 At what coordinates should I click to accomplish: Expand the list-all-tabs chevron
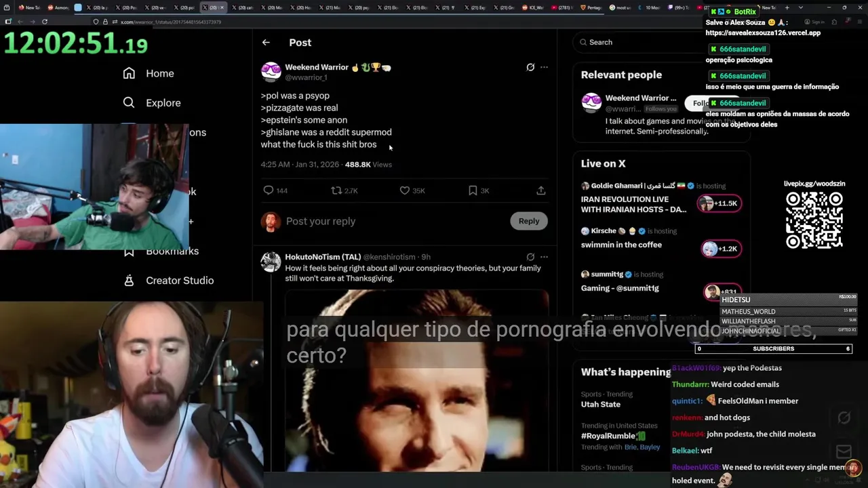tap(801, 7)
